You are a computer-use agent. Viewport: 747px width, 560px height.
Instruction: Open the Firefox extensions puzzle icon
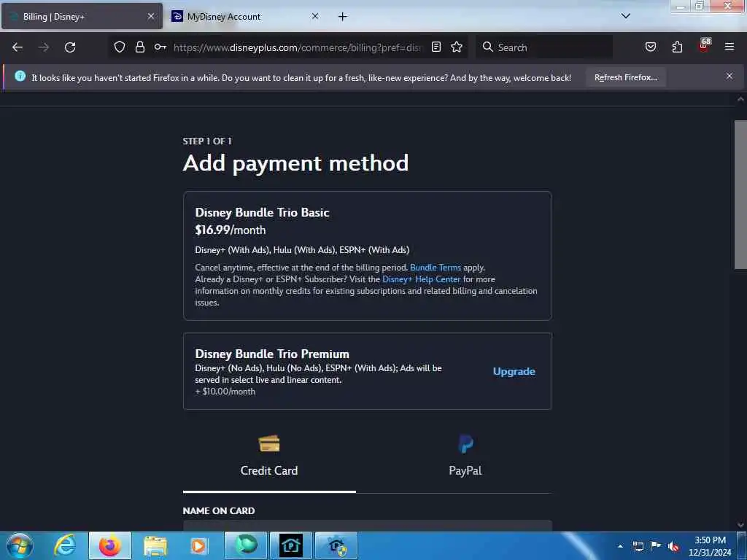click(x=677, y=47)
